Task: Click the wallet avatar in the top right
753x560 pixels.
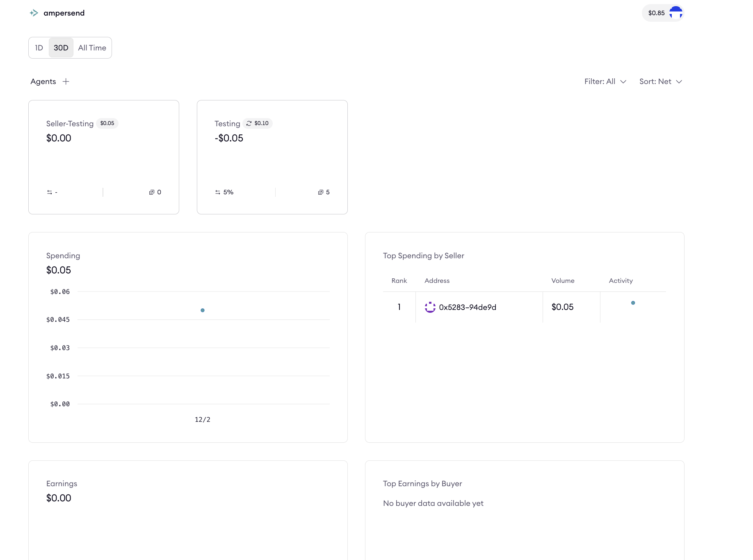Action: pyautogui.click(x=676, y=13)
